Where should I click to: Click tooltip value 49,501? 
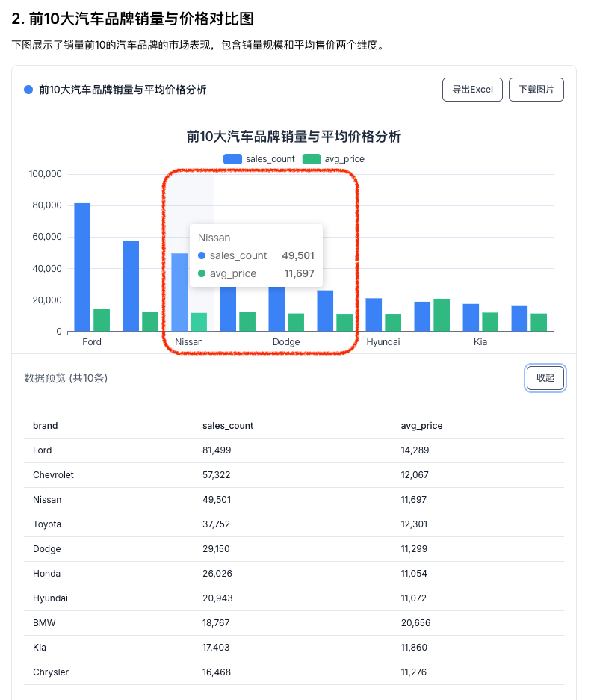coord(298,255)
